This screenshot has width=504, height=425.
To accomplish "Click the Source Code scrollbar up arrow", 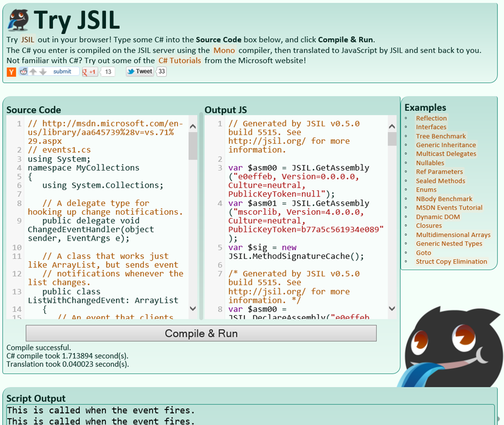I will click(x=193, y=126).
